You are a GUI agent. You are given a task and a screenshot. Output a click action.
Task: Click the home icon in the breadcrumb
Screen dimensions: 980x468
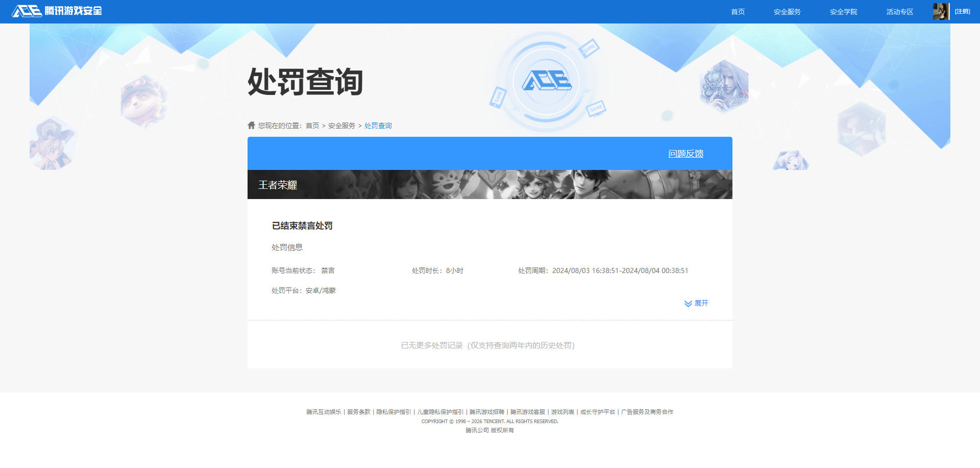coord(251,125)
